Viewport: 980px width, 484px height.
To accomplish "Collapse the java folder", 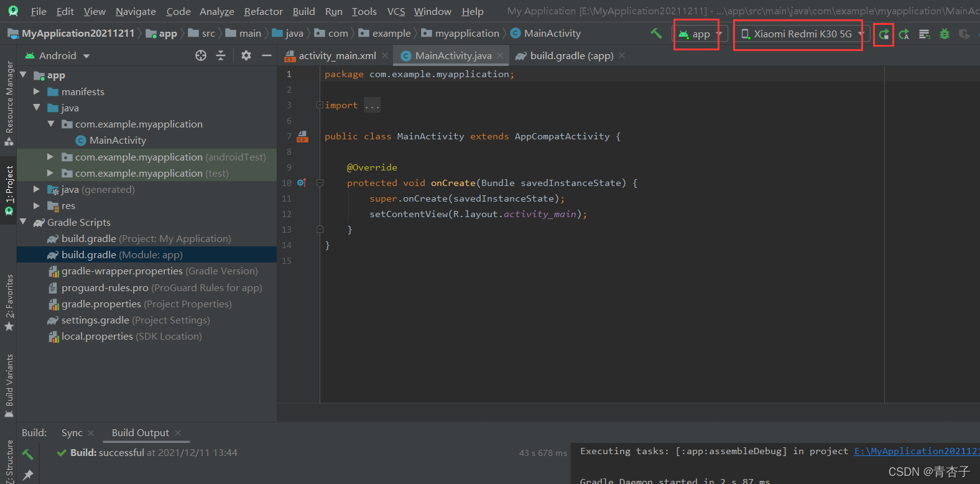I will pos(37,108).
